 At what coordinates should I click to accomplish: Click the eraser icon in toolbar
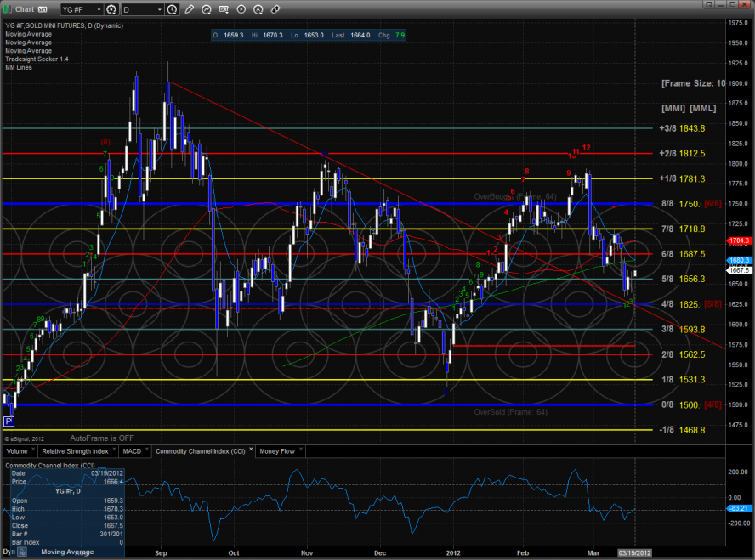[x=275, y=8]
